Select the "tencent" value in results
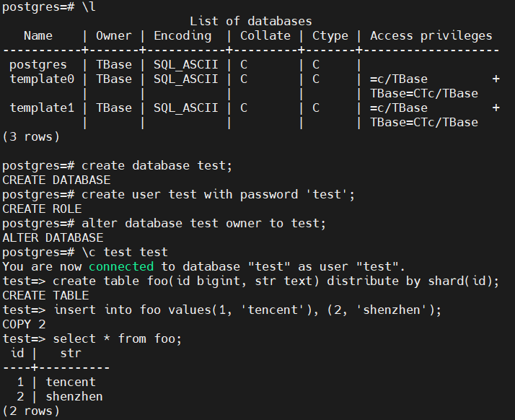Image resolution: width=515 pixels, height=420 pixels. coord(71,382)
